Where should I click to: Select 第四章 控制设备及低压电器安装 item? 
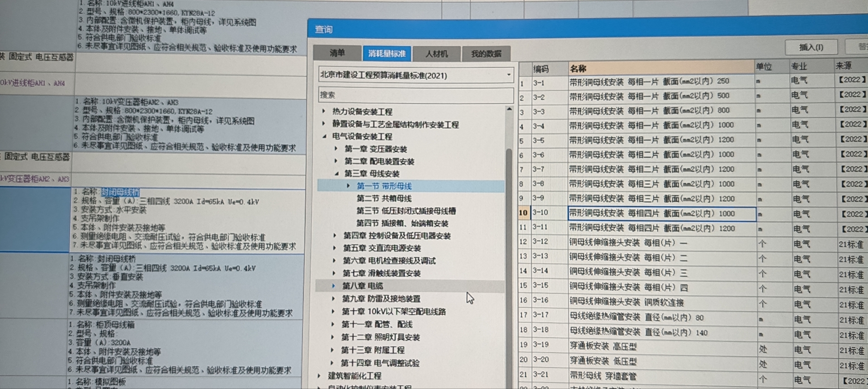(397, 236)
